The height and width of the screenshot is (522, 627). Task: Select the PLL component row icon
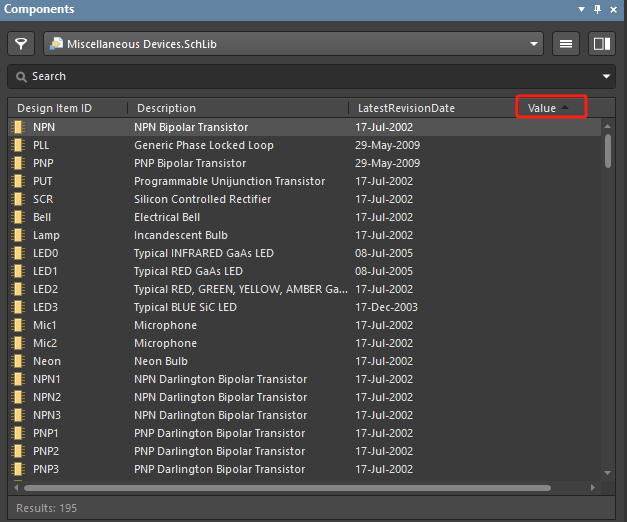click(x=17, y=145)
